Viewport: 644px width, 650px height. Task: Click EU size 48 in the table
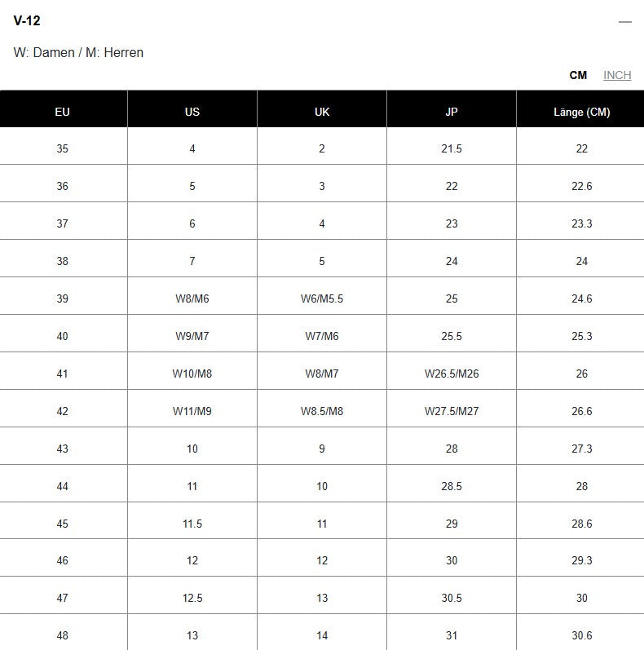coord(63,635)
